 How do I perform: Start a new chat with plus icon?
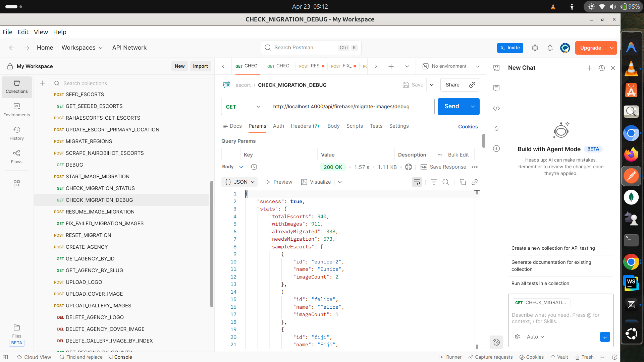tap(590, 68)
